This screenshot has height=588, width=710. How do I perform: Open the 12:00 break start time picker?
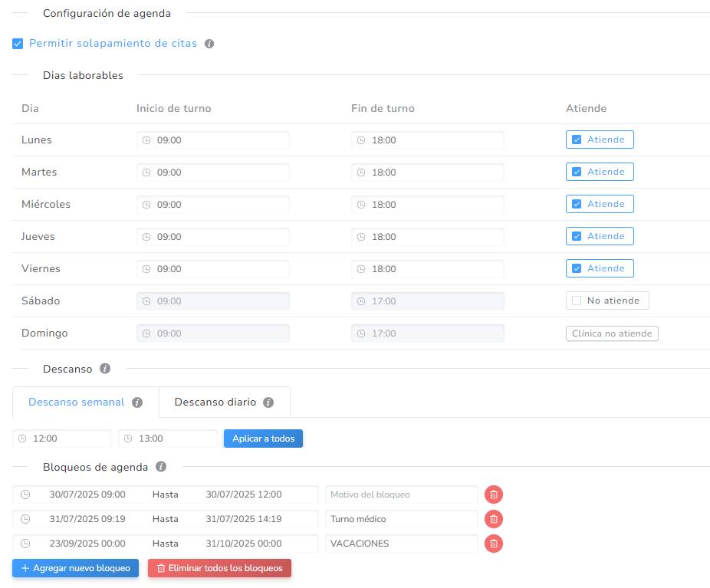[62, 439]
